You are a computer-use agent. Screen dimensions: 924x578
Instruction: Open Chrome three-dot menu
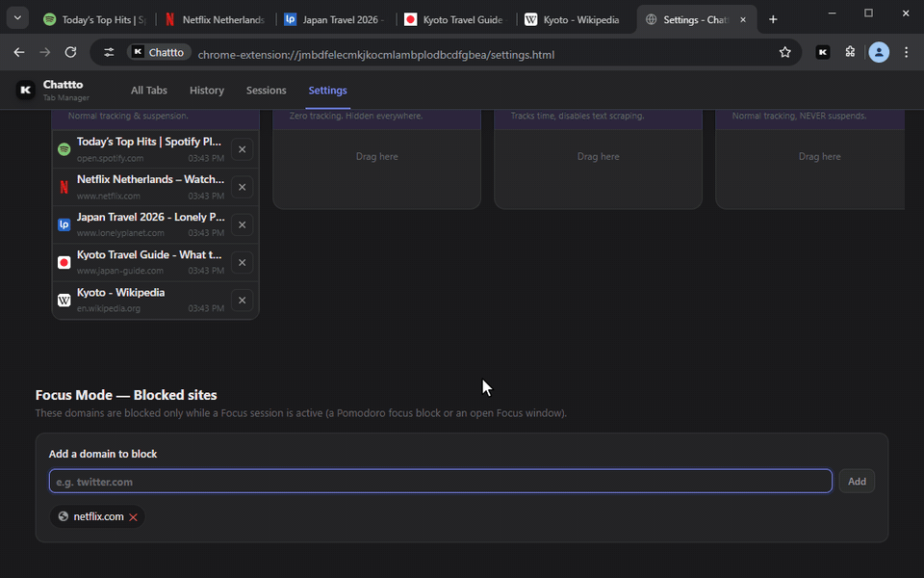[x=907, y=52]
